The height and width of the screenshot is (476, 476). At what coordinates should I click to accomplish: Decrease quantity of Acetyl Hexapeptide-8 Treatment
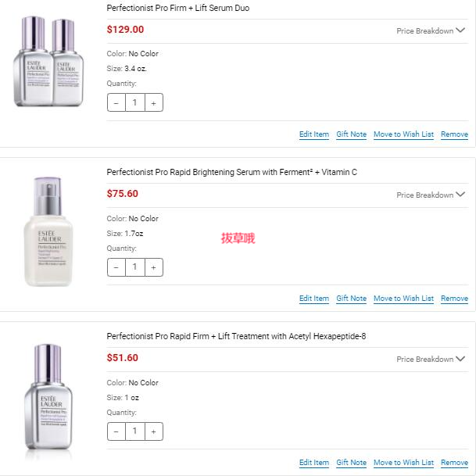coord(116,431)
